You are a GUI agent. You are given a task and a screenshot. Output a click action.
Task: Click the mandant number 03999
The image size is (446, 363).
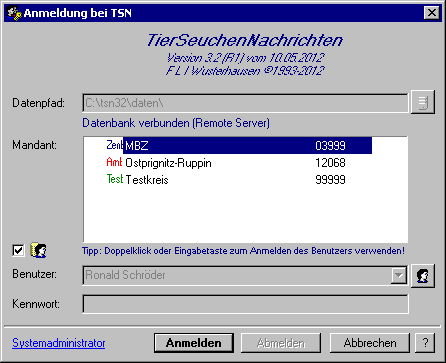(330, 146)
